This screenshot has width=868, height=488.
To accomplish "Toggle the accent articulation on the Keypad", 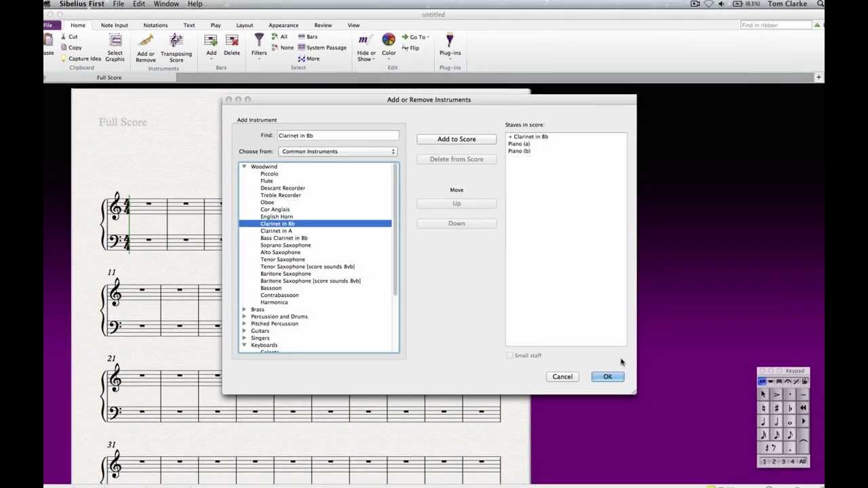I will coord(776,394).
